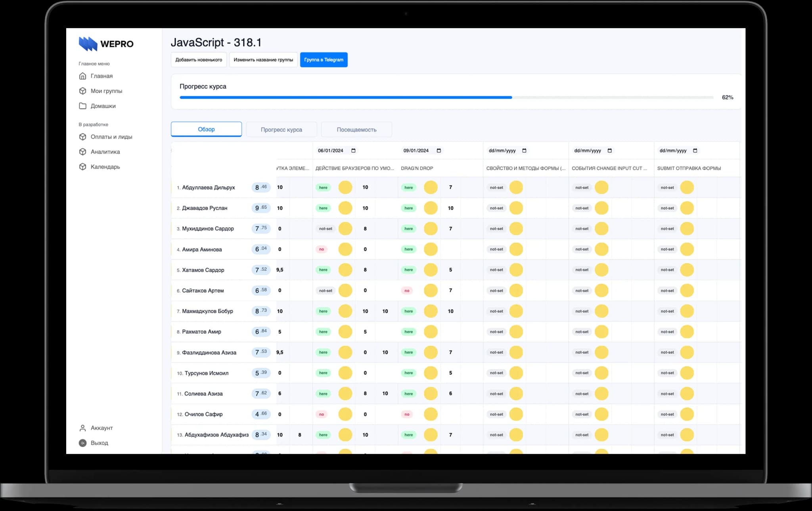Screen dimensions: 812x511
Task: Click the 06/01/2024 date field
Action: click(x=337, y=151)
